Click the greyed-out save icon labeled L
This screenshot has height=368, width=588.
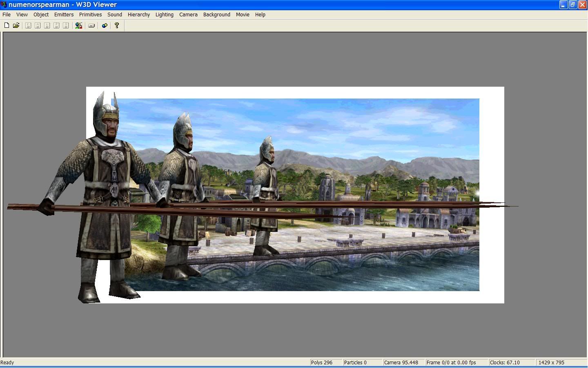pyautogui.click(x=47, y=25)
